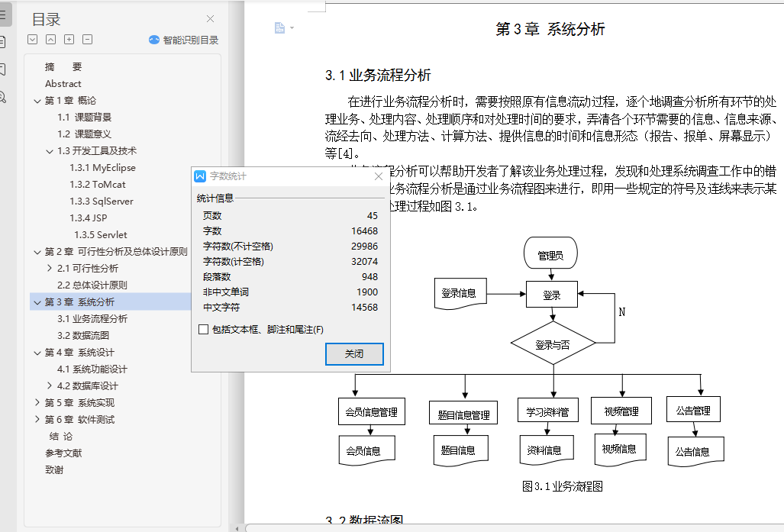This screenshot has width=784, height=532.
Task: Expand 第5章 系统实现 in outline
Action: (37, 402)
